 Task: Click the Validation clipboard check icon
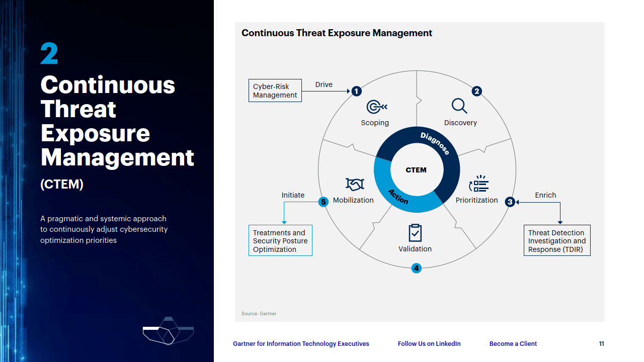tap(415, 233)
